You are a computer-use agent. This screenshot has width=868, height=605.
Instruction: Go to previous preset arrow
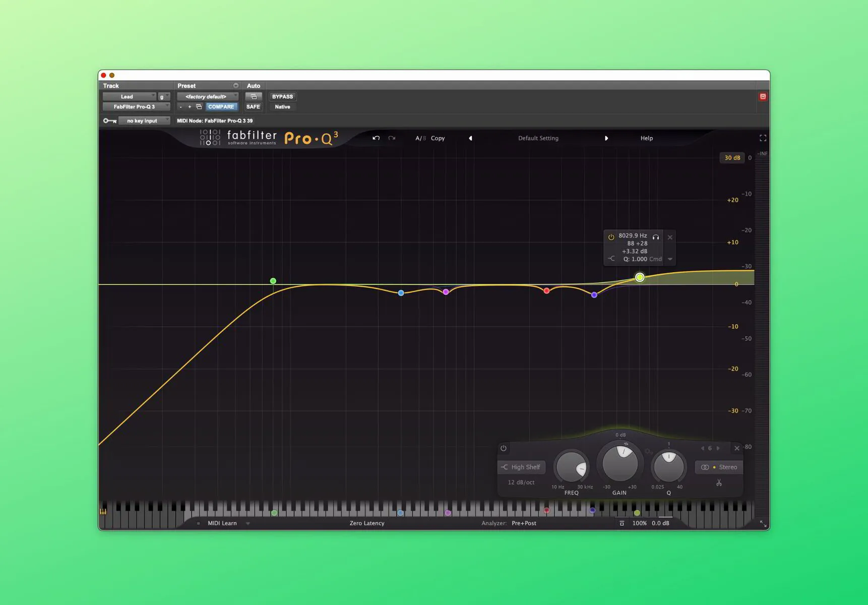point(470,138)
